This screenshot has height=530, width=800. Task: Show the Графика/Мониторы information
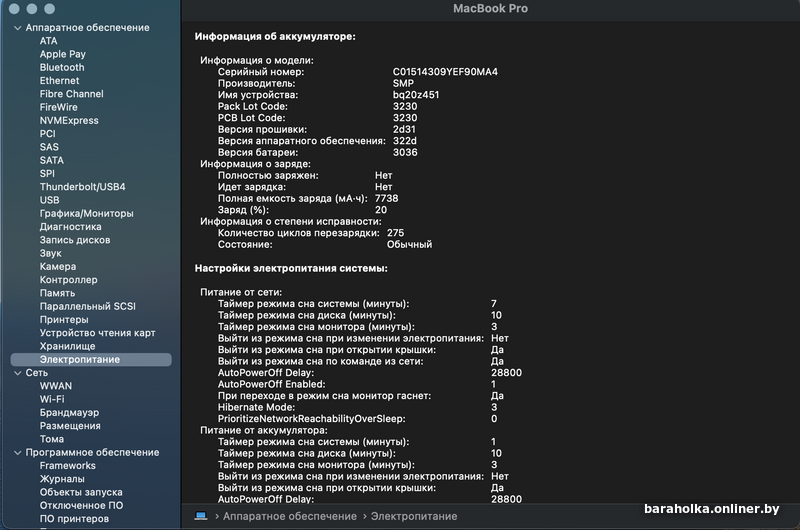[x=86, y=214]
